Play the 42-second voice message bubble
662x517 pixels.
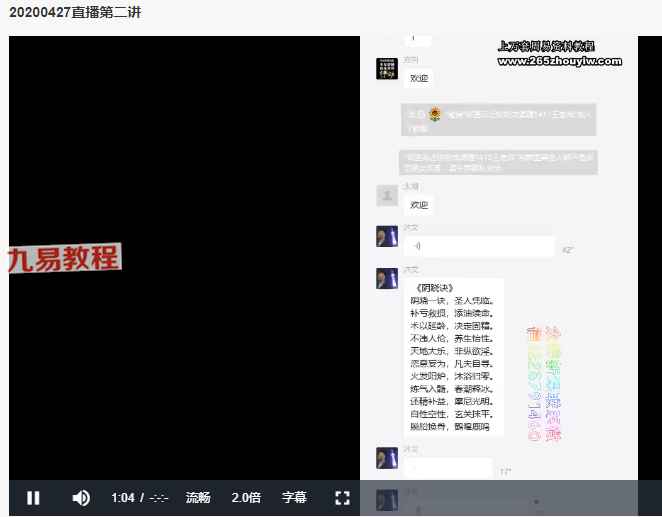pos(479,247)
